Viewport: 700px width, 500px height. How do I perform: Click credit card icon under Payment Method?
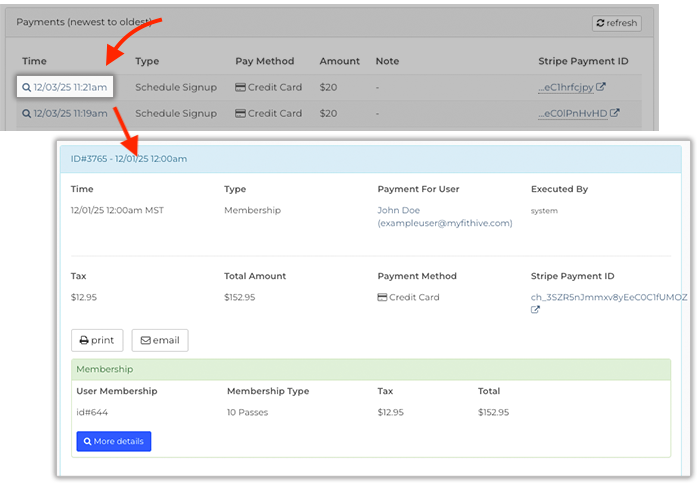coord(382,297)
